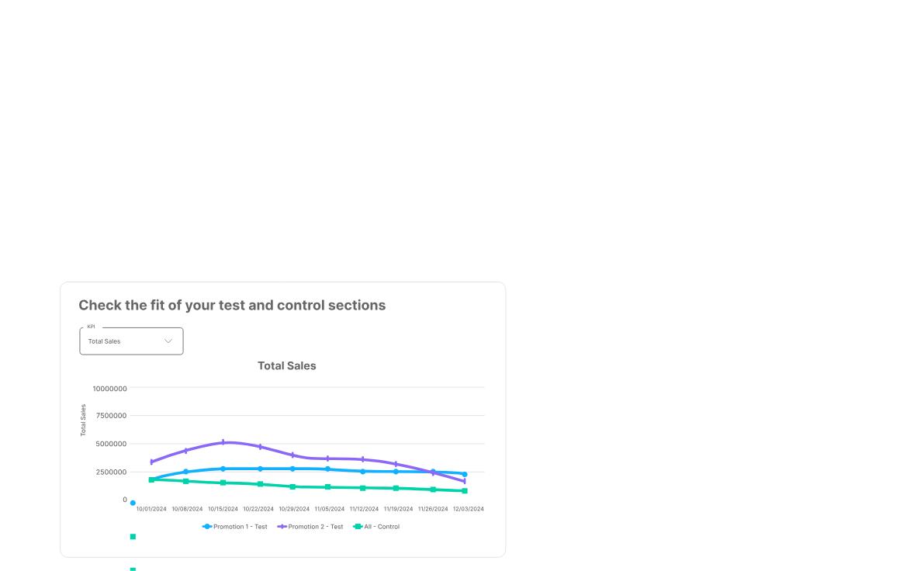This screenshot has width=924, height=571.
Task: Select the peak purple marker at 10/15/2024
Action: pos(223,441)
